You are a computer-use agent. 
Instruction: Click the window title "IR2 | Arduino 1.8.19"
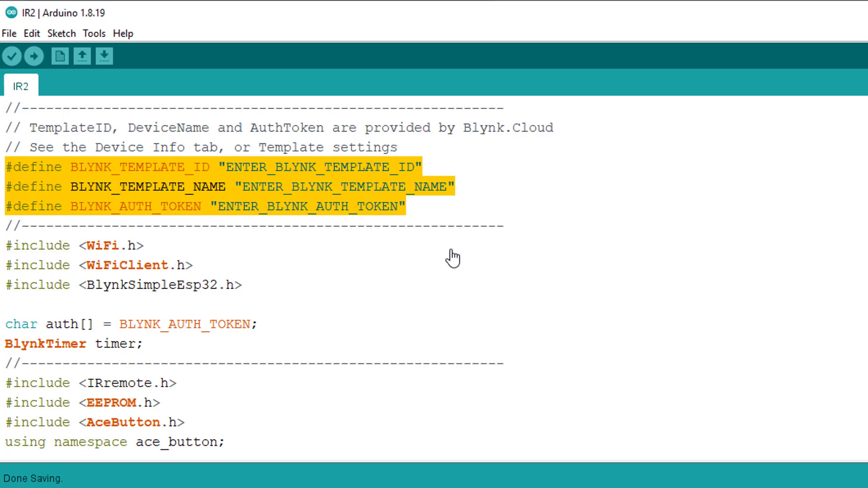(63, 13)
